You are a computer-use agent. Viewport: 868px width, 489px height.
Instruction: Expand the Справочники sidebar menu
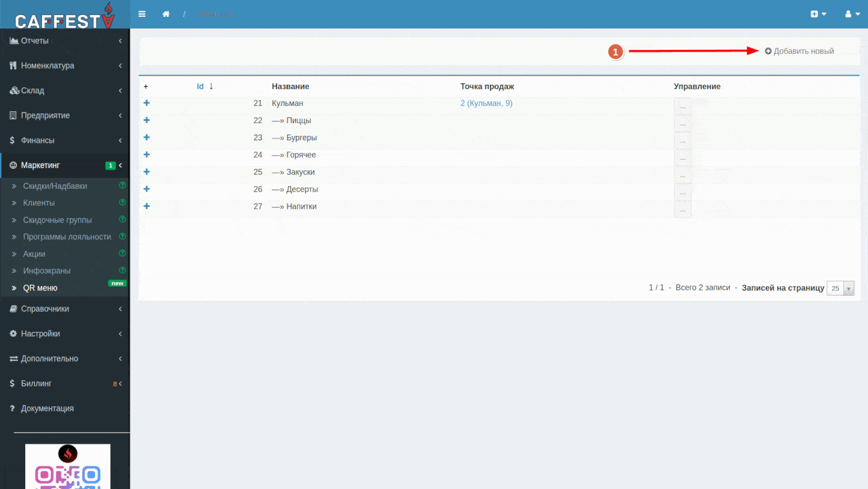pos(65,309)
